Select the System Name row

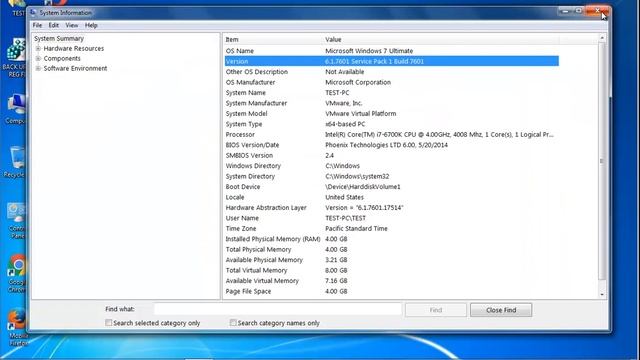coord(391,93)
